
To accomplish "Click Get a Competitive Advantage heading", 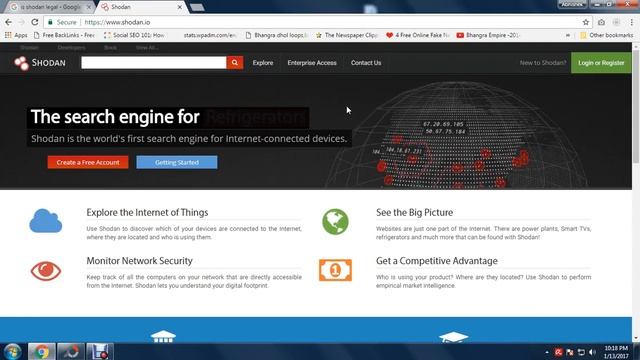I will [x=437, y=260].
